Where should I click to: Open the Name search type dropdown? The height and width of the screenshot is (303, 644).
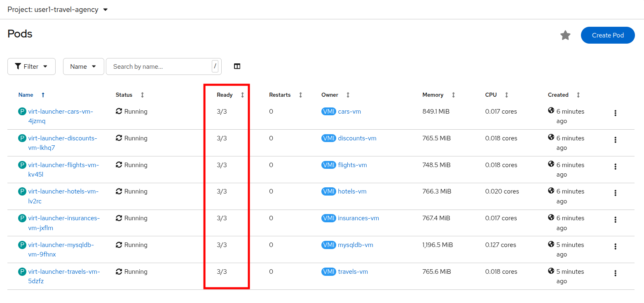[83, 66]
